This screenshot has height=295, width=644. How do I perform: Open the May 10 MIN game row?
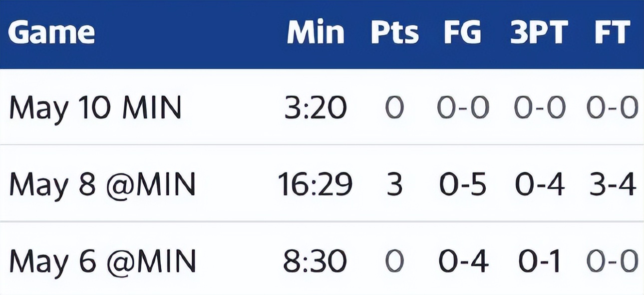[322, 107]
